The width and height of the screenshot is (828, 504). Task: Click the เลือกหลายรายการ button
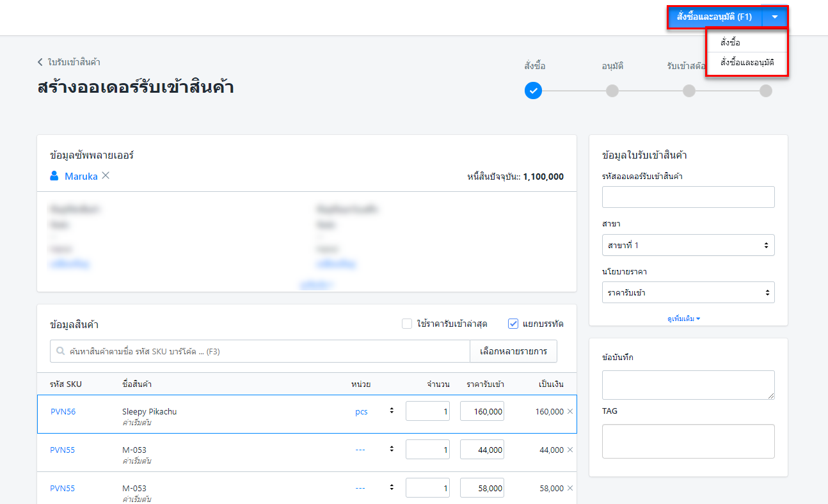click(513, 351)
